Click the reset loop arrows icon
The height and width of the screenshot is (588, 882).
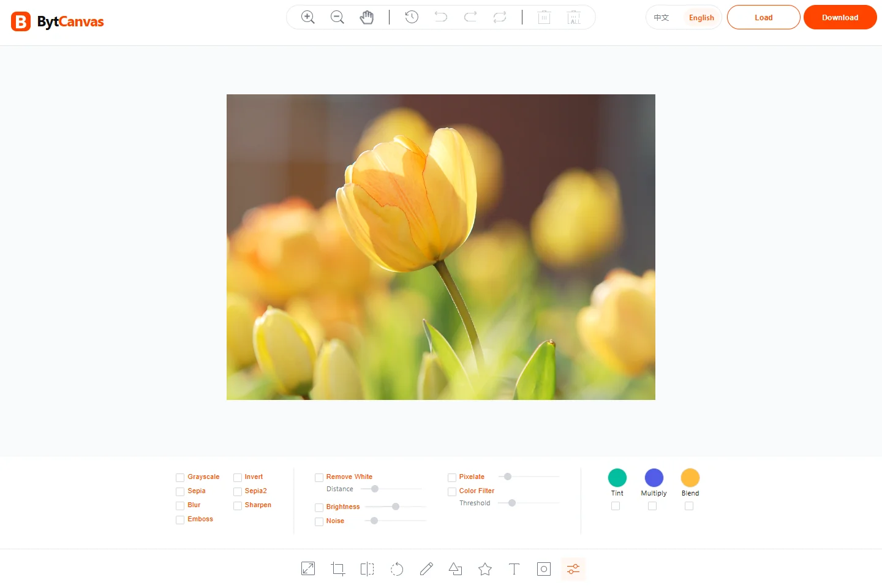(500, 17)
